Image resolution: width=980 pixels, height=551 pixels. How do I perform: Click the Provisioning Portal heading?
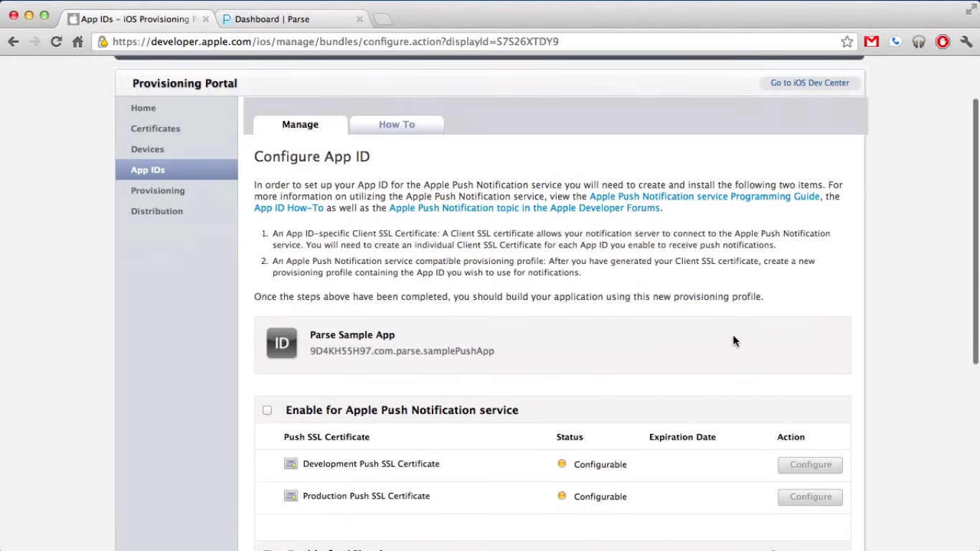[x=184, y=84]
